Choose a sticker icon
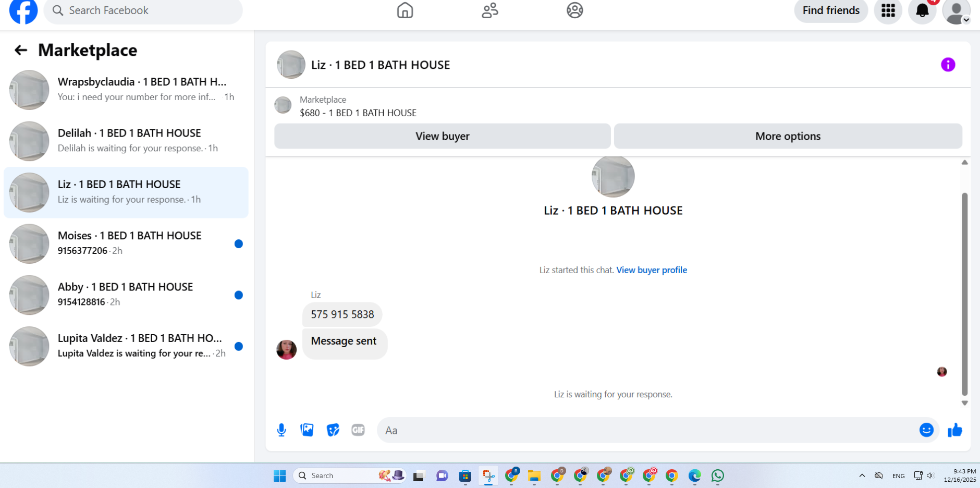 (333, 430)
